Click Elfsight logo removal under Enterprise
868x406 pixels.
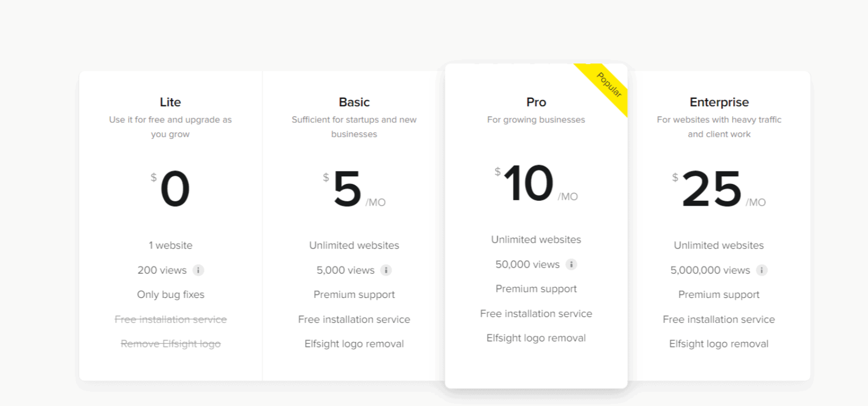click(x=719, y=343)
